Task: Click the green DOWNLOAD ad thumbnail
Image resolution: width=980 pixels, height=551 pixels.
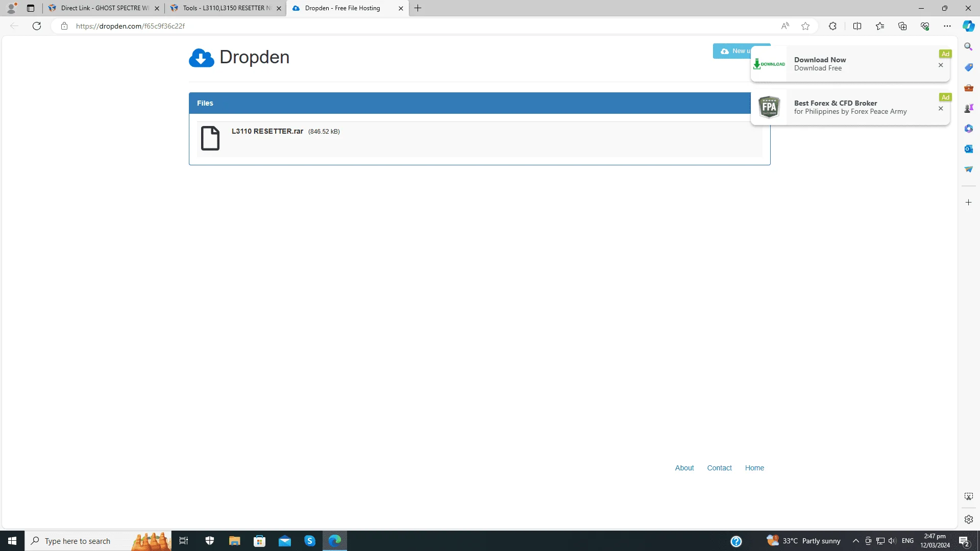Action: pyautogui.click(x=769, y=64)
